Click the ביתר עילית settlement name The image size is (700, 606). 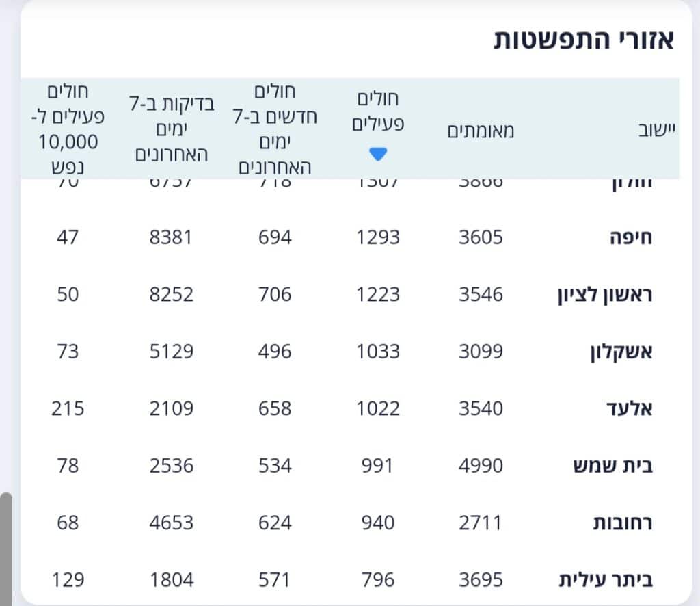[x=606, y=580]
